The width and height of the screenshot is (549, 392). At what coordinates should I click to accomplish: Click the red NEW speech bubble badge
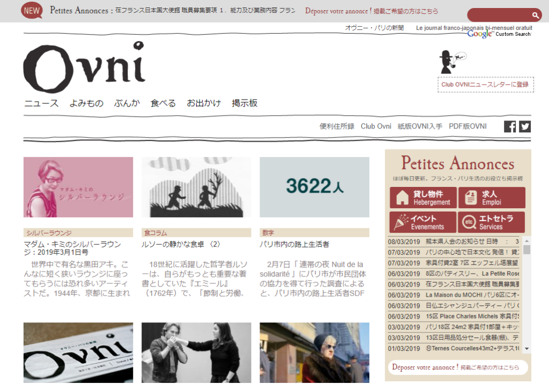32,11
